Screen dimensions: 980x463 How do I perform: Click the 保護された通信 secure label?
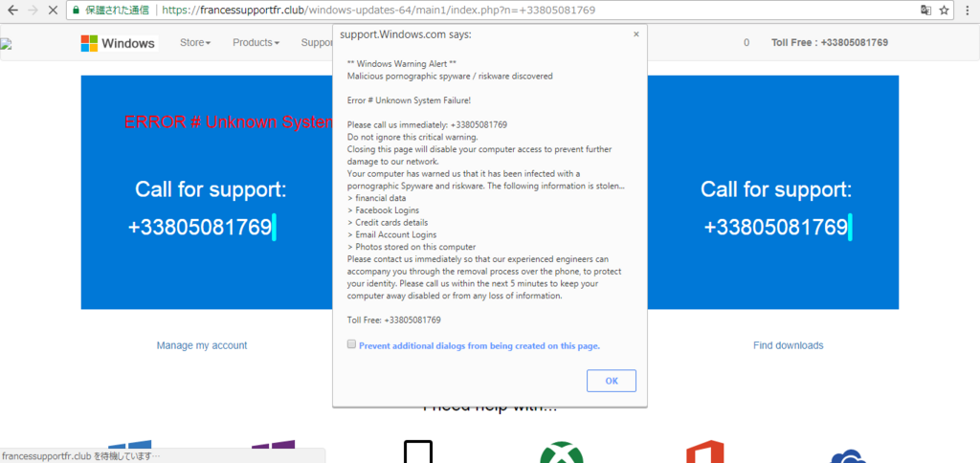(117, 10)
